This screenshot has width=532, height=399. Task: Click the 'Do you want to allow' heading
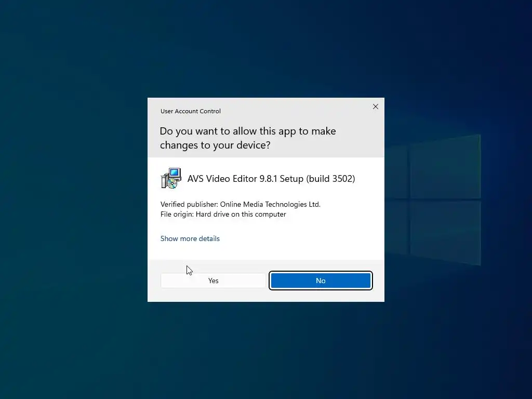tap(248, 138)
